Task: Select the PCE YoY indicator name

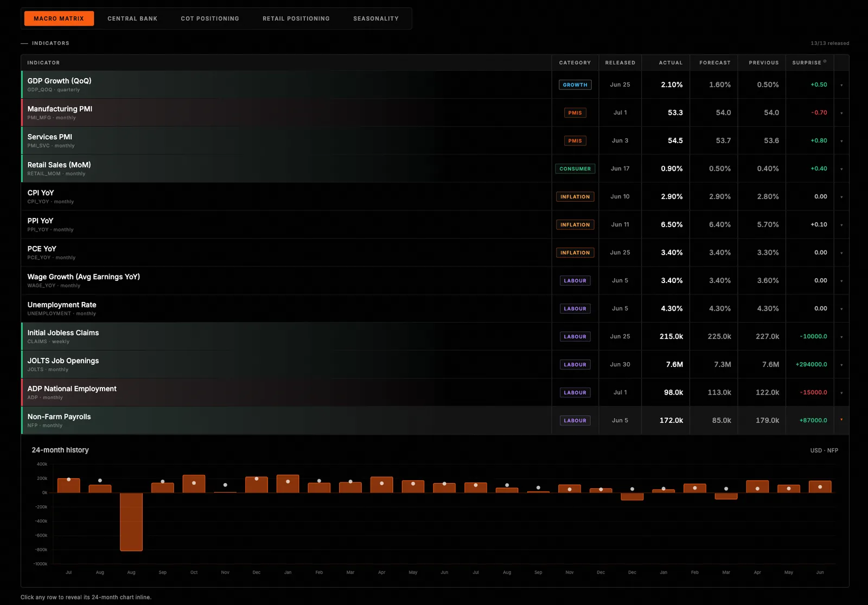Action: click(x=42, y=249)
